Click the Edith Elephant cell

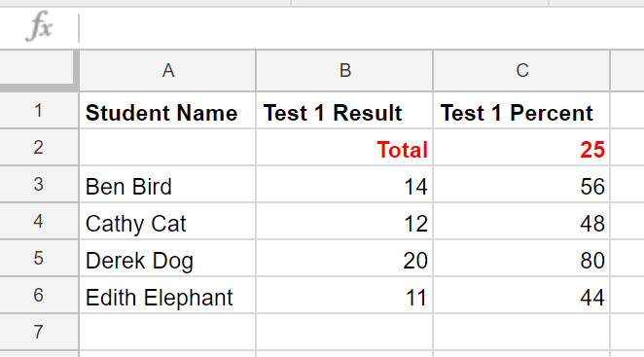[167, 296]
